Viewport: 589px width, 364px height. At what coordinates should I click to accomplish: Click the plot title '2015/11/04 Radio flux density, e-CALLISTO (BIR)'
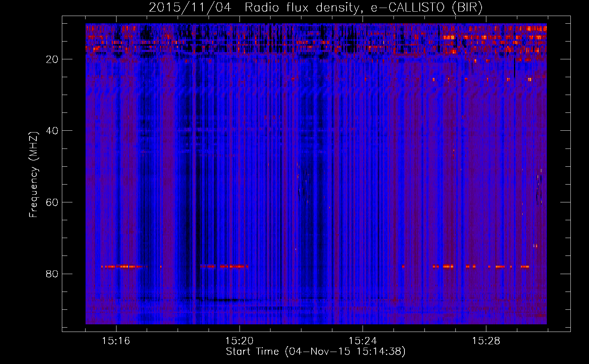[x=316, y=7]
